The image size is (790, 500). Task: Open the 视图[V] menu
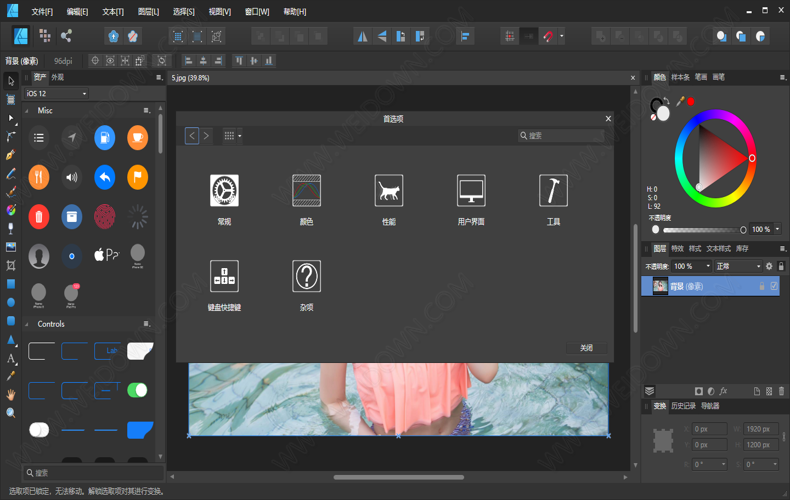tap(220, 12)
